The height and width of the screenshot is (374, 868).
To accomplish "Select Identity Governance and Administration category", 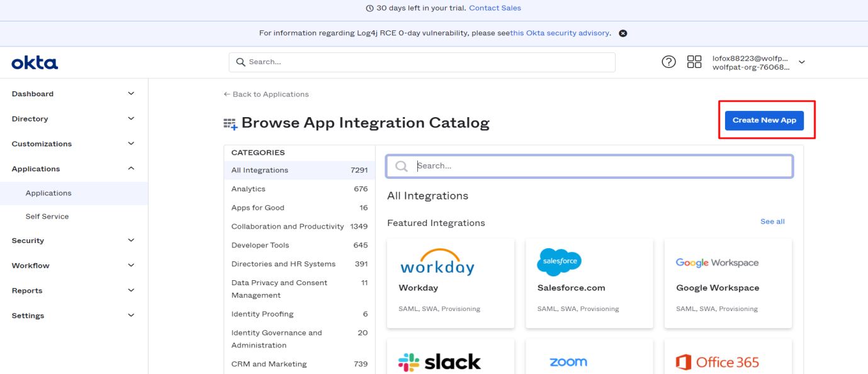I will pos(300,339).
